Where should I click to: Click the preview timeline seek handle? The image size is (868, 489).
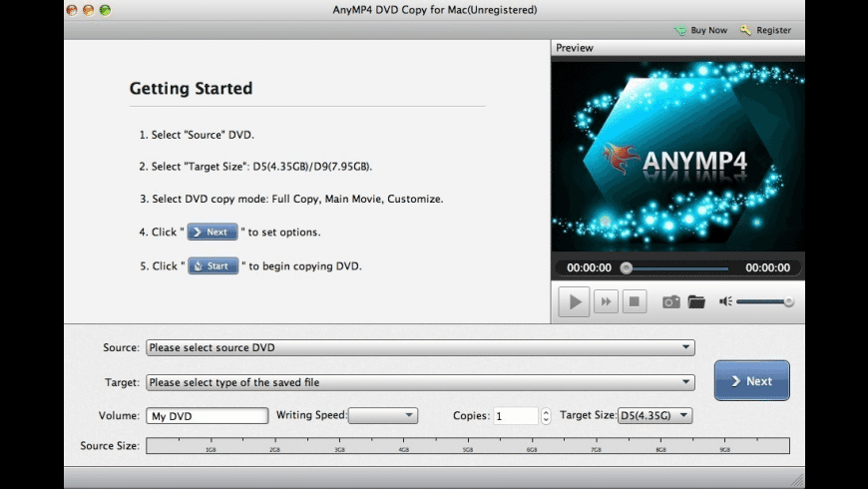(627, 268)
